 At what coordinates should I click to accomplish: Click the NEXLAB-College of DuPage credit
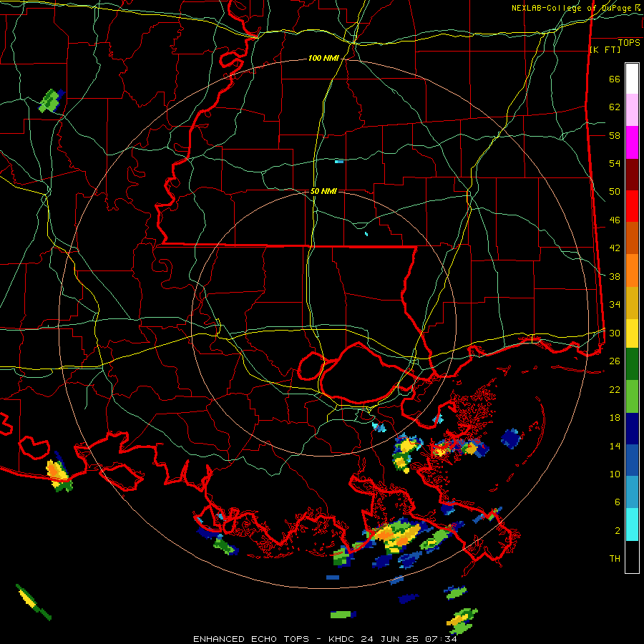[572, 8]
